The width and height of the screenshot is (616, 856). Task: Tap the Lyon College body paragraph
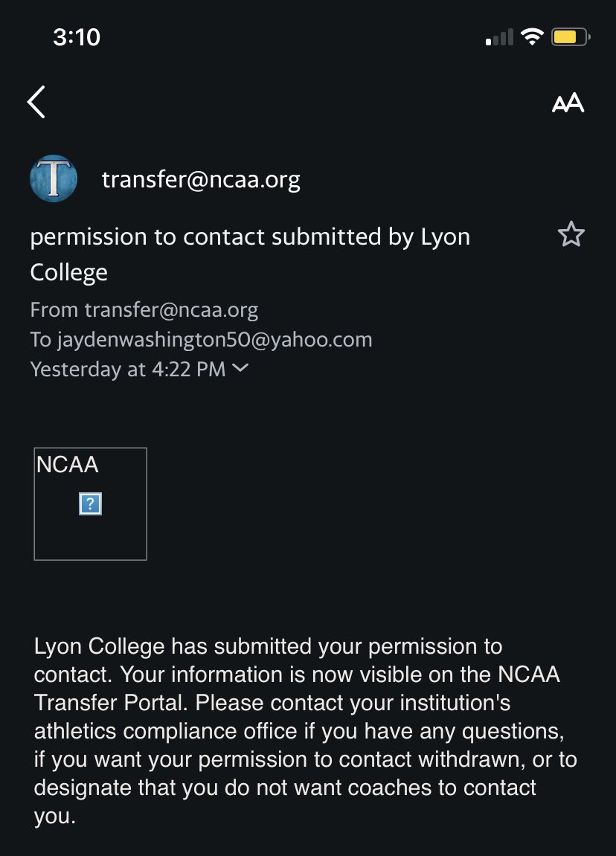pyautogui.click(x=306, y=731)
